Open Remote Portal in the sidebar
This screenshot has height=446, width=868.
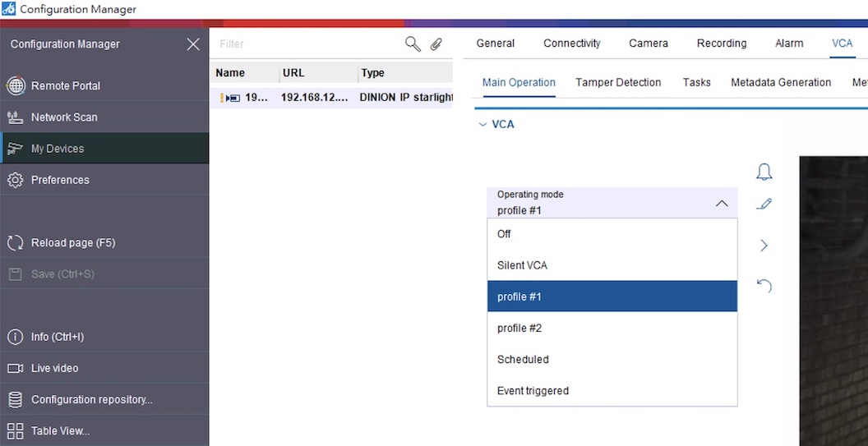click(104, 85)
